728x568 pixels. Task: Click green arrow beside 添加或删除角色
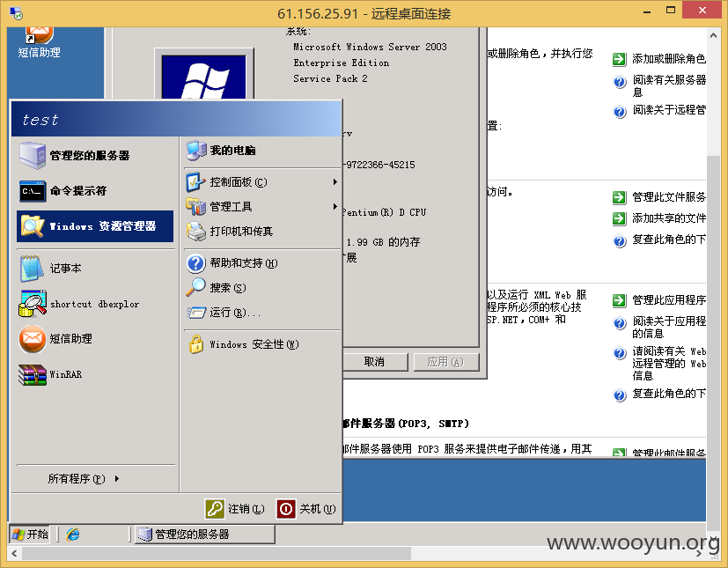[x=619, y=59]
